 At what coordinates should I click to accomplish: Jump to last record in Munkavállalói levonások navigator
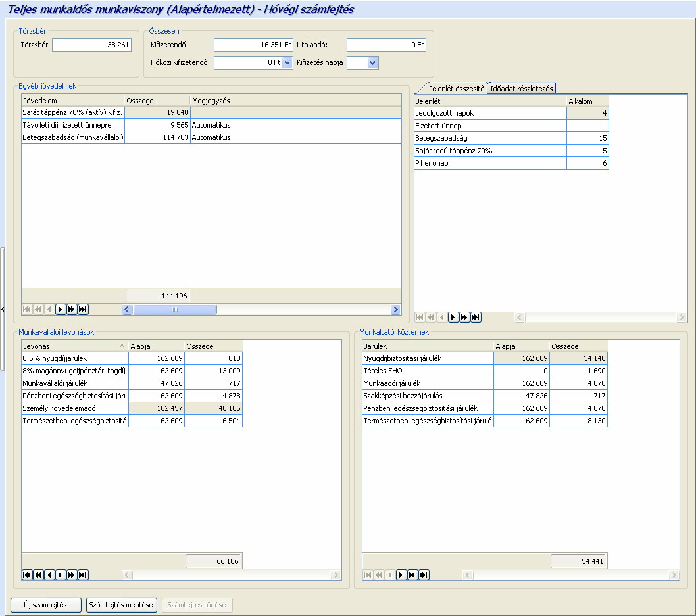[x=83, y=575]
